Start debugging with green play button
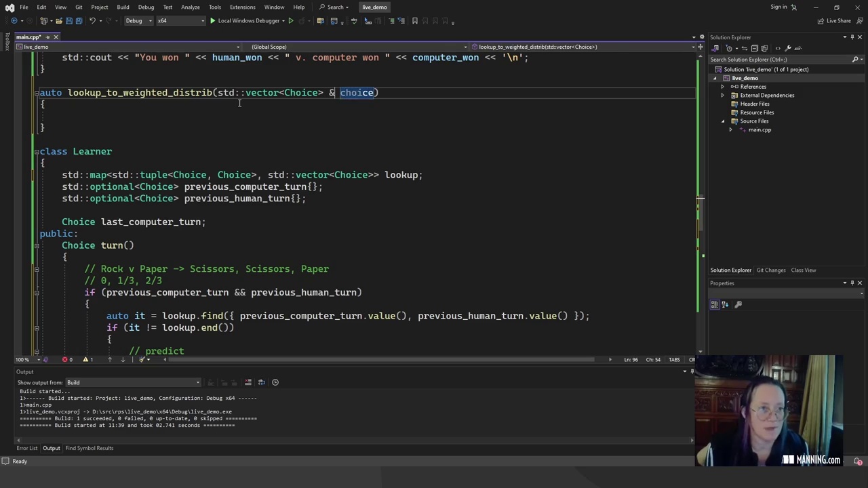This screenshot has height=488, width=868. coord(213,21)
